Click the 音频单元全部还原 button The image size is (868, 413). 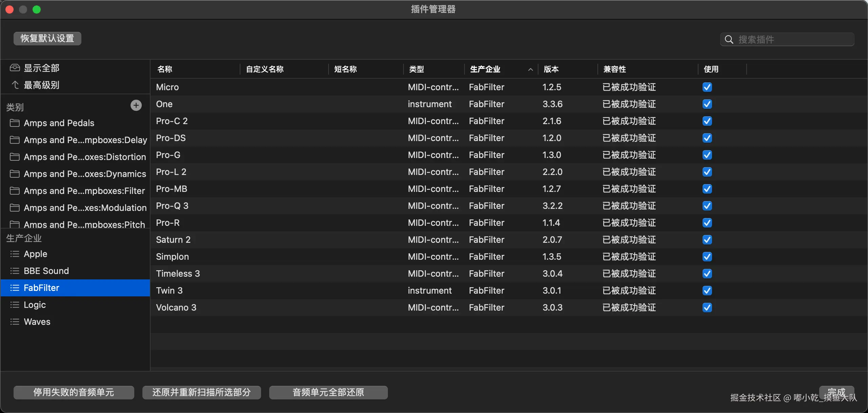328,392
